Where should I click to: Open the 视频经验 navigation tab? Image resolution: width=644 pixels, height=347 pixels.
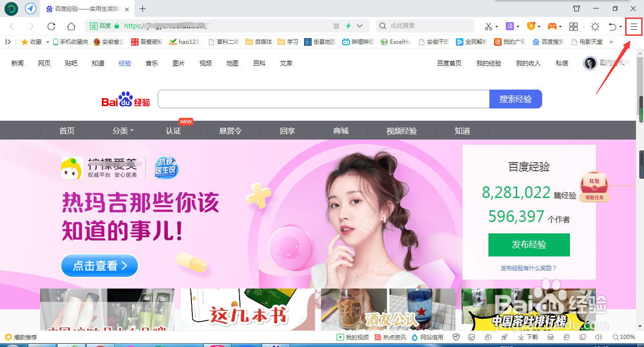[x=402, y=131]
